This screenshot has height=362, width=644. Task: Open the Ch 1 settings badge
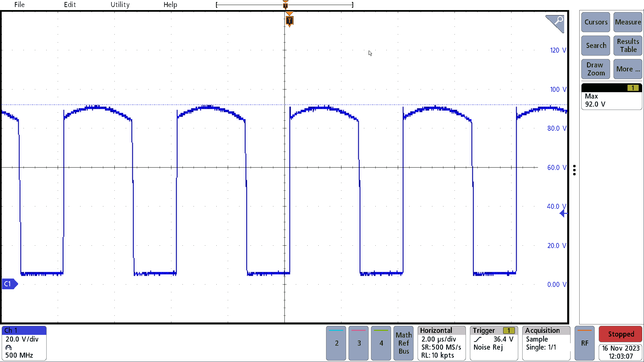(24, 343)
